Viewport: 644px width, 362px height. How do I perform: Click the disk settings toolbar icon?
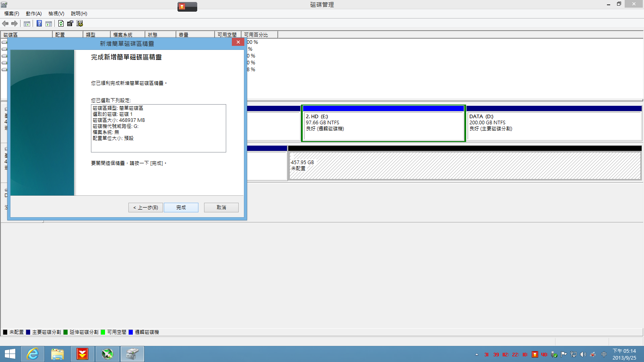80,24
